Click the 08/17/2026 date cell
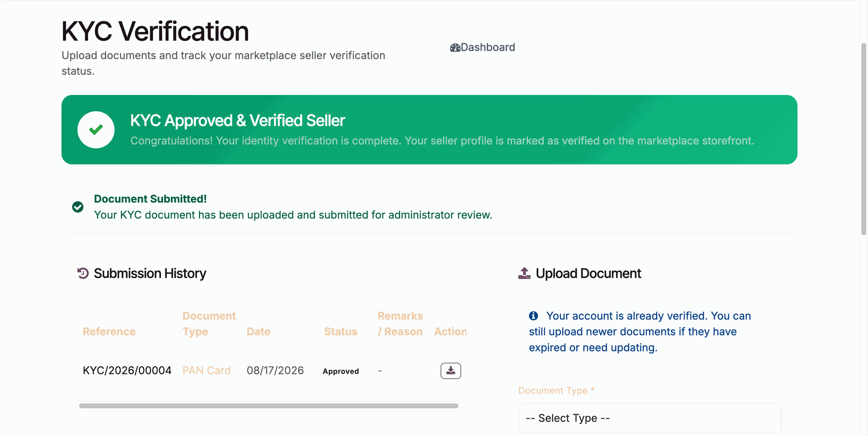This screenshot has height=436, width=868. pyautogui.click(x=275, y=370)
